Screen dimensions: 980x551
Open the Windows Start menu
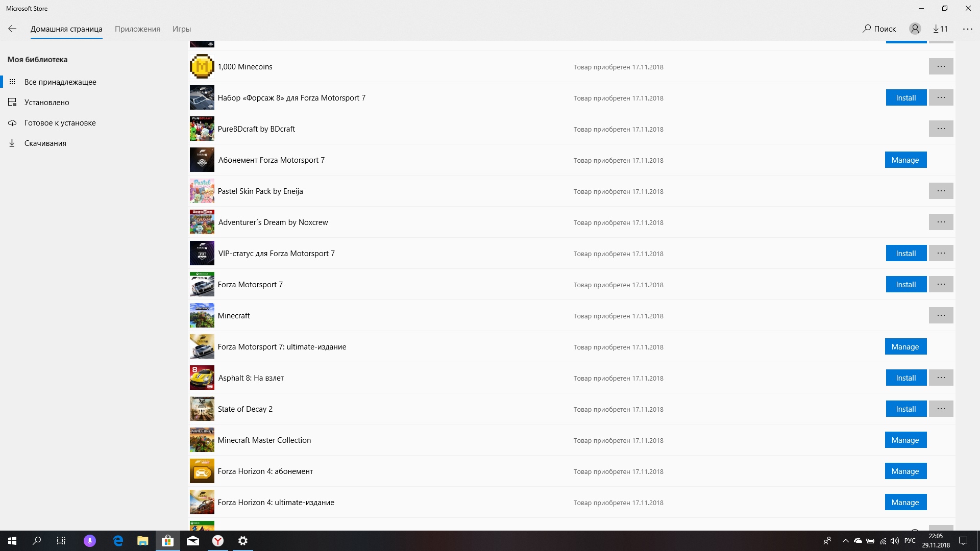pyautogui.click(x=12, y=541)
